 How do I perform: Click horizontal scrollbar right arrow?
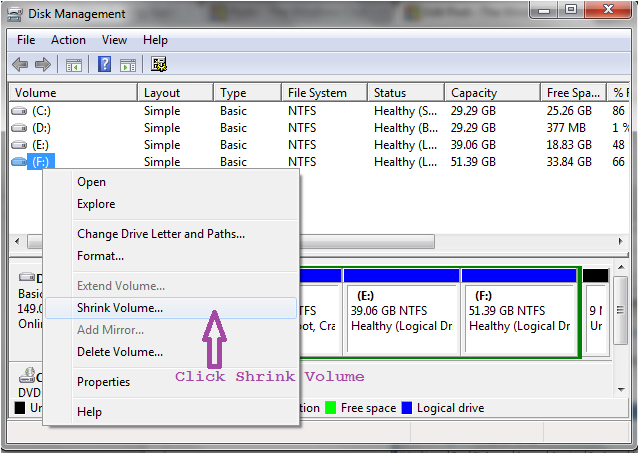click(x=620, y=241)
